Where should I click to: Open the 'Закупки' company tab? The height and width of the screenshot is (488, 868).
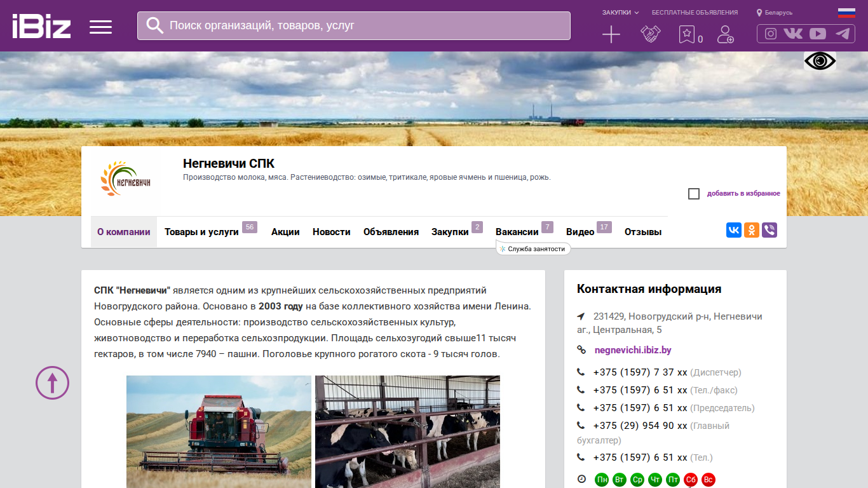pyautogui.click(x=450, y=232)
